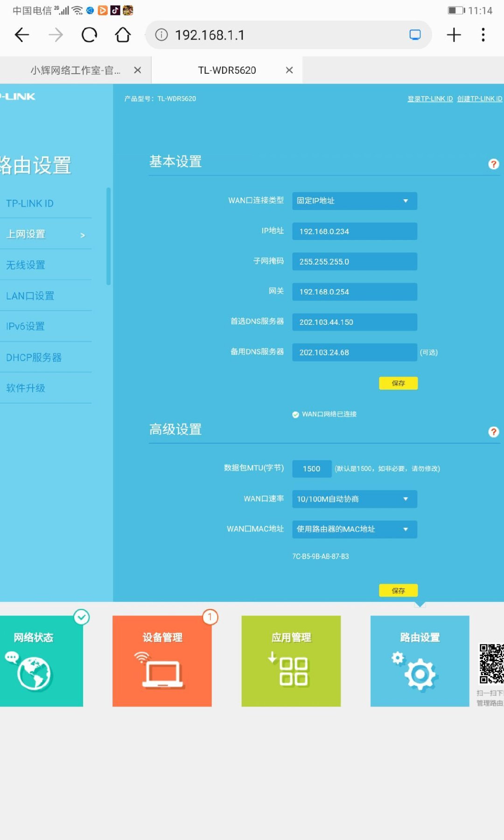504x840 pixels.
Task: Open the 应用管理 apps tile
Action: tap(291, 661)
